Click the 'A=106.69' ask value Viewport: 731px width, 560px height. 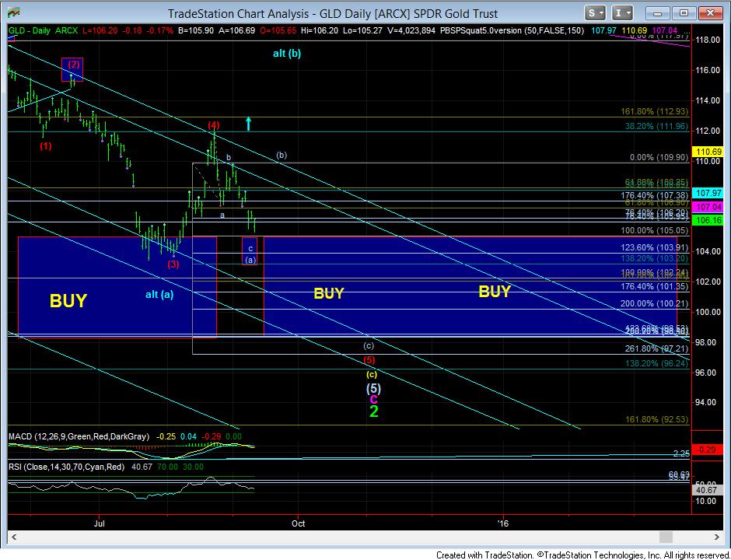click(237, 31)
